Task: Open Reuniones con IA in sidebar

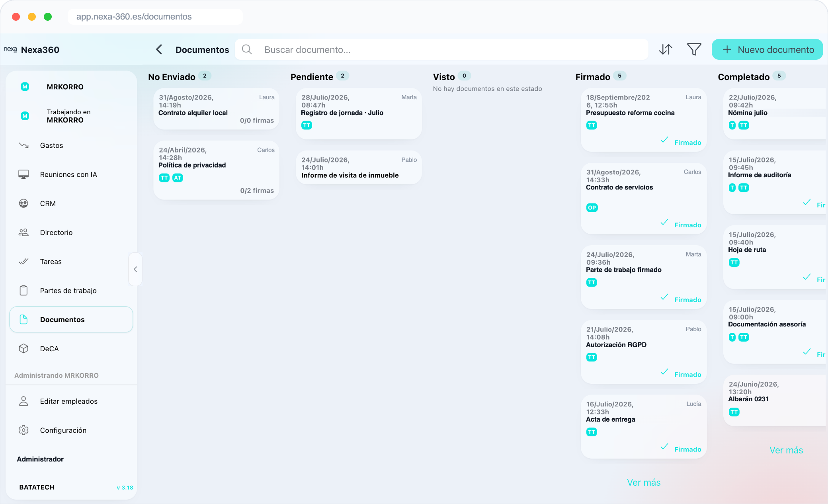Action: 71,174
